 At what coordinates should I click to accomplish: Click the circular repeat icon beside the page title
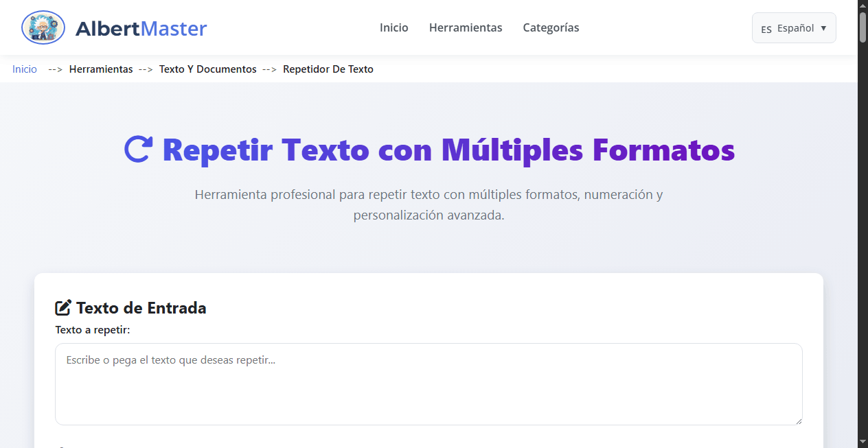139,148
